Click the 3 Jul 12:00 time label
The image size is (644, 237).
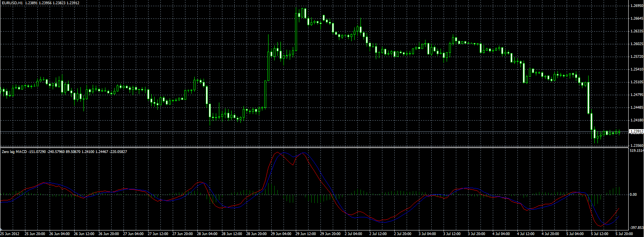pyautogui.click(x=452, y=234)
